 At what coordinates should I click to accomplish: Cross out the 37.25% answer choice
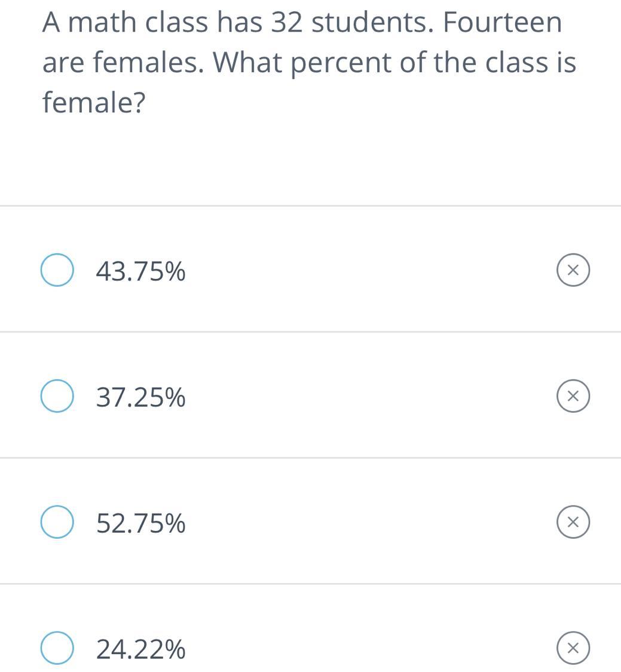[x=573, y=396]
